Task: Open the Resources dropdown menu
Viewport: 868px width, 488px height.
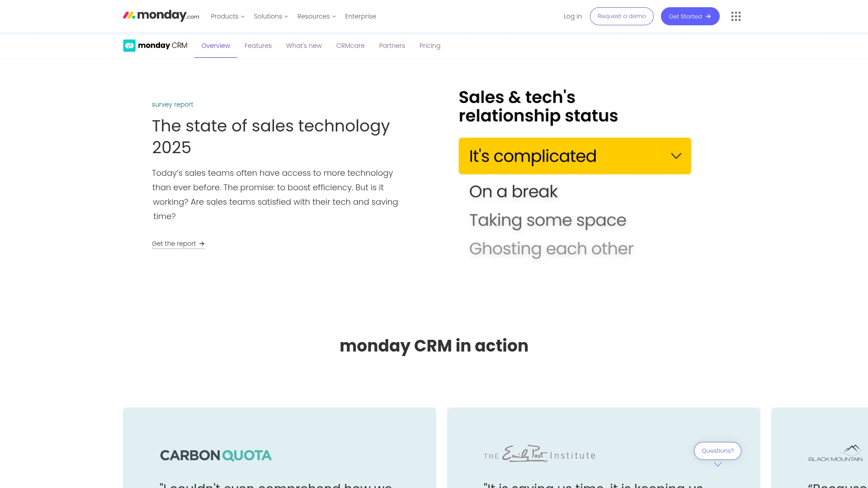Action: 316,16
